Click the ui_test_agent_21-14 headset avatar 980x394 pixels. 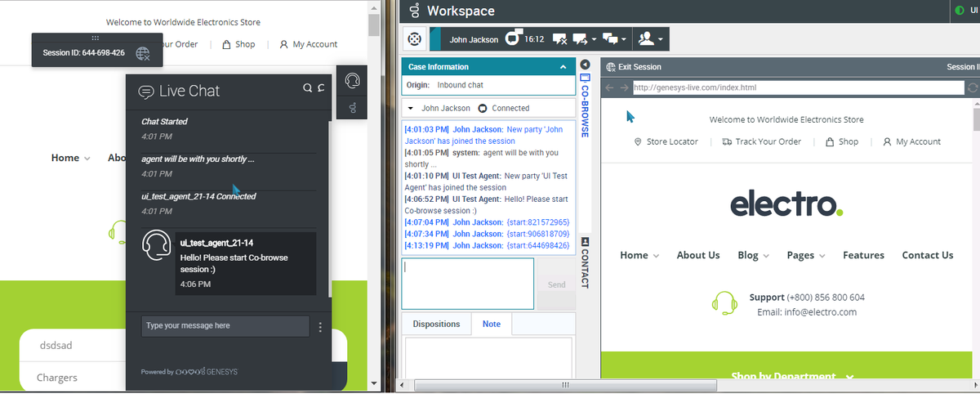156,246
